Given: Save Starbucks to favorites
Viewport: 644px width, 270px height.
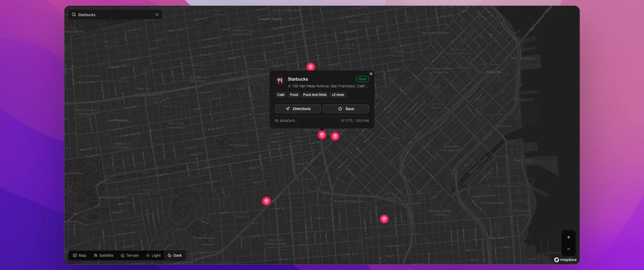Looking at the screenshot, I should (346, 109).
